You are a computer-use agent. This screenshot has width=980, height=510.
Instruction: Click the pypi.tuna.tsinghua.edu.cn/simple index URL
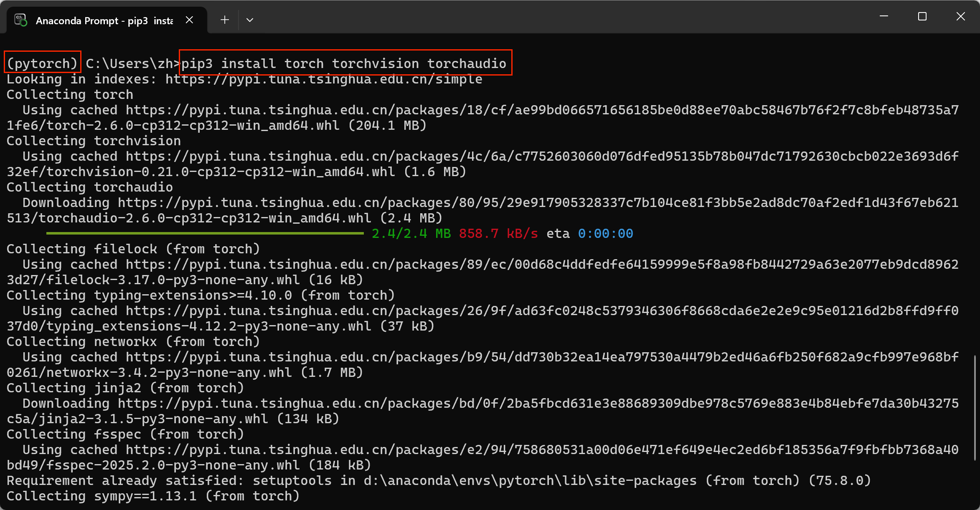pyautogui.click(x=324, y=79)
